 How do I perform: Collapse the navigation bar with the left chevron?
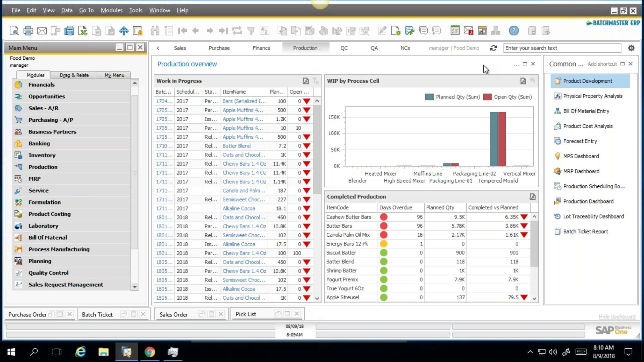158,48
